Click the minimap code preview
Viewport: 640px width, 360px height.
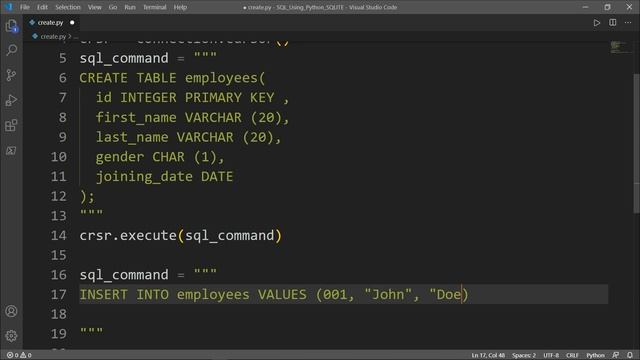(620, 47)
